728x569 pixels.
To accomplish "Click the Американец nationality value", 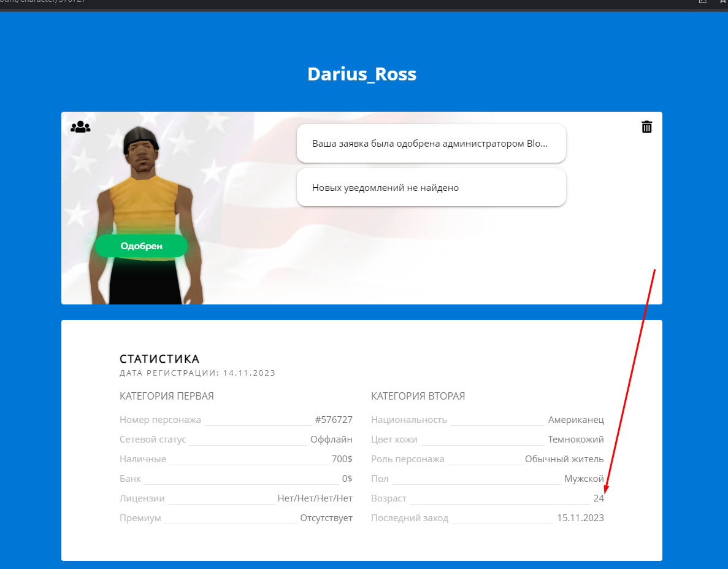I will 576,420.
